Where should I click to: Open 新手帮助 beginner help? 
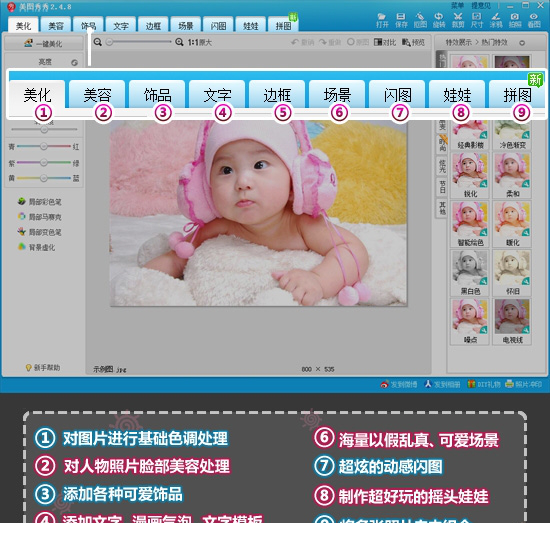[x=43, y=367]
